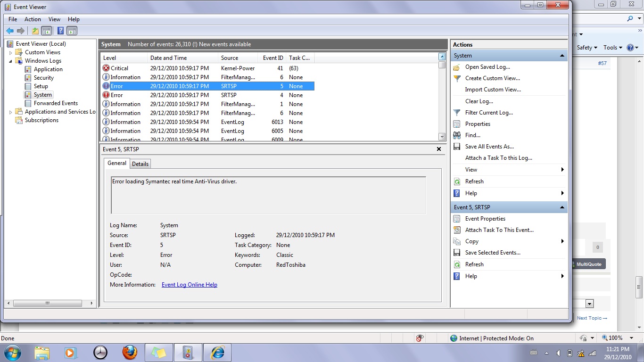The image size is (644, 362).
Task: Click Refresh under System actions
Action: (474, 181)
